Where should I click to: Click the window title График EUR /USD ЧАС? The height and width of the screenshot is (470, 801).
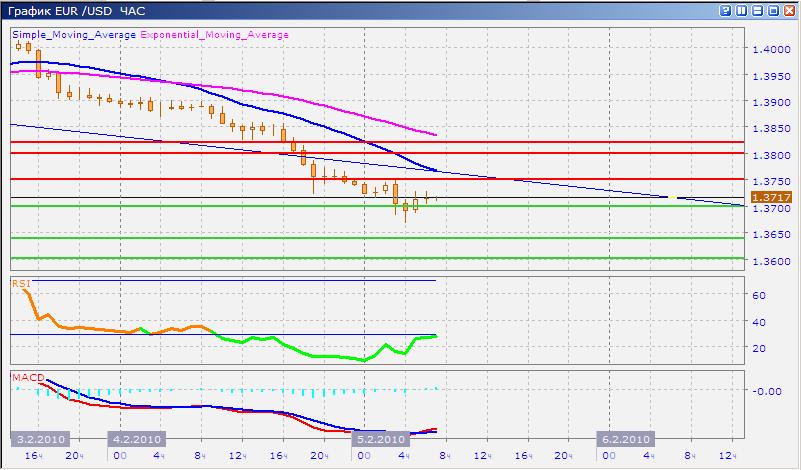tap(77, 11)
